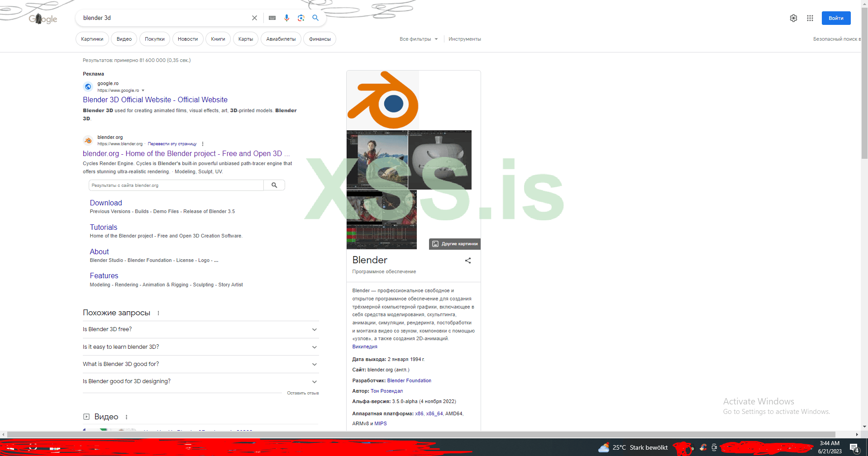Open the Все фильтры dropdown
Image resolution: width=868 pixels, height=456 pixels.
tap(419, 39)
